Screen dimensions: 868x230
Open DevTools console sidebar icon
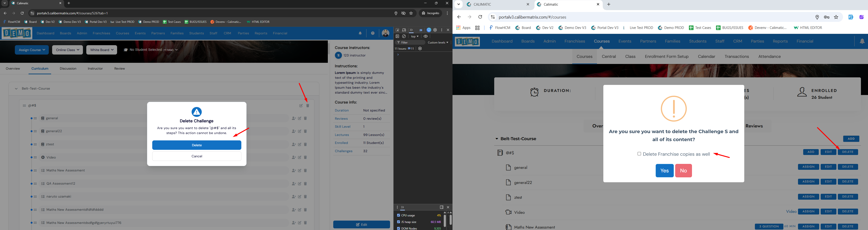397,36
